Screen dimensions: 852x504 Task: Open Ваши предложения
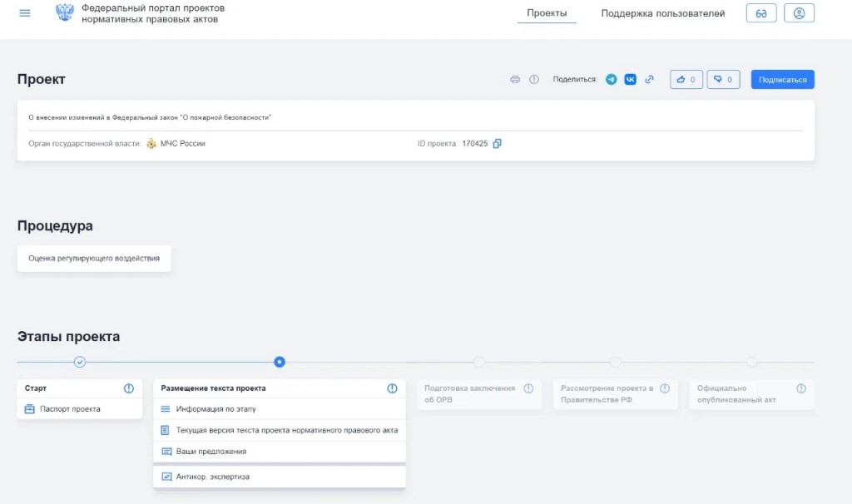(280, 452)
